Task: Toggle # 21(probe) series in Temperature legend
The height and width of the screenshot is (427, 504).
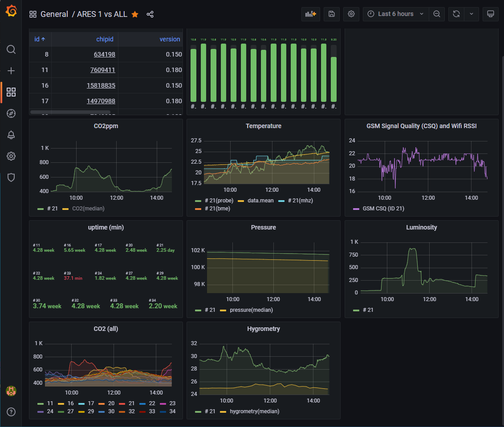Action: [x=219, y=200]
